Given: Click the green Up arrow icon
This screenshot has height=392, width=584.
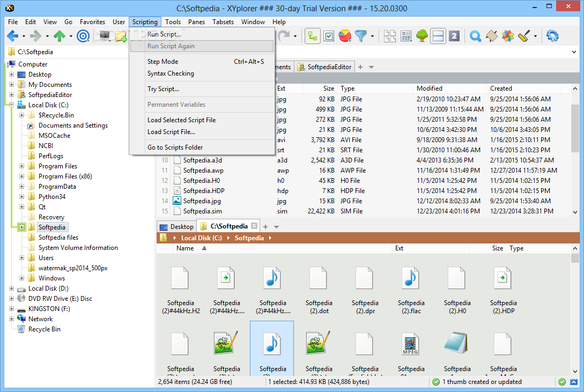Looking at the screenshot, I should click(59, 36).
